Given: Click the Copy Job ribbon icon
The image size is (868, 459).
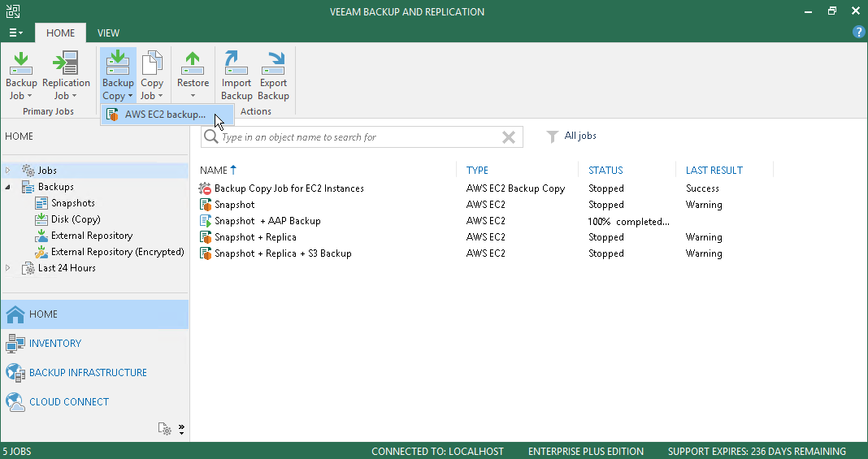Looking at the screenshot, I should point(152,63).
